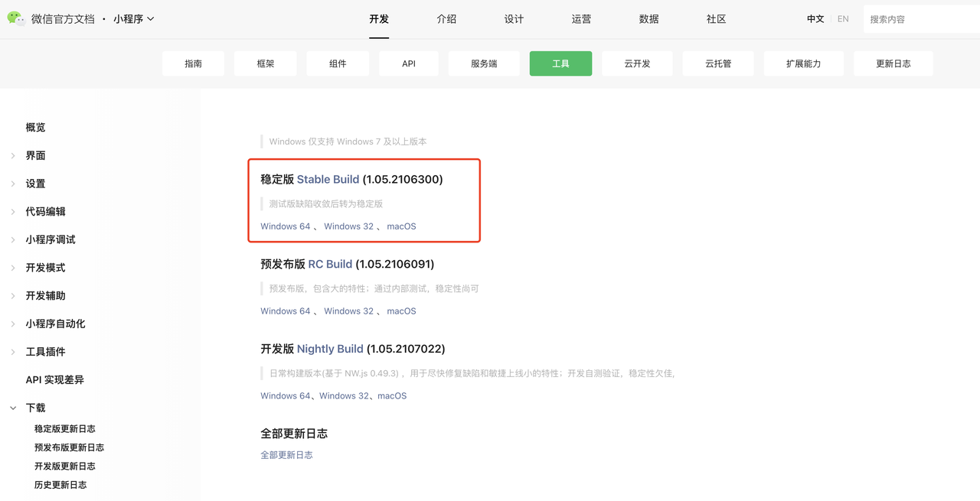Open the 组件 section button
This screenshot has height=501, width=980.
pyautogui.click(x=338, y=63)
